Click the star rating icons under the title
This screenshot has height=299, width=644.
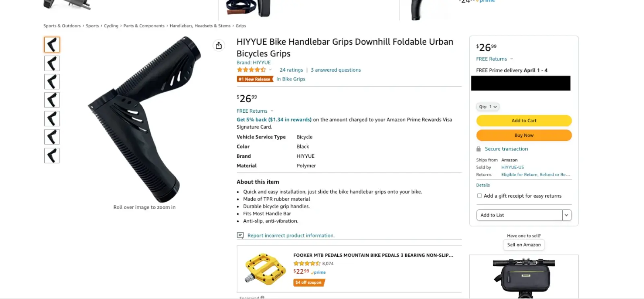[x=251, y=69]
